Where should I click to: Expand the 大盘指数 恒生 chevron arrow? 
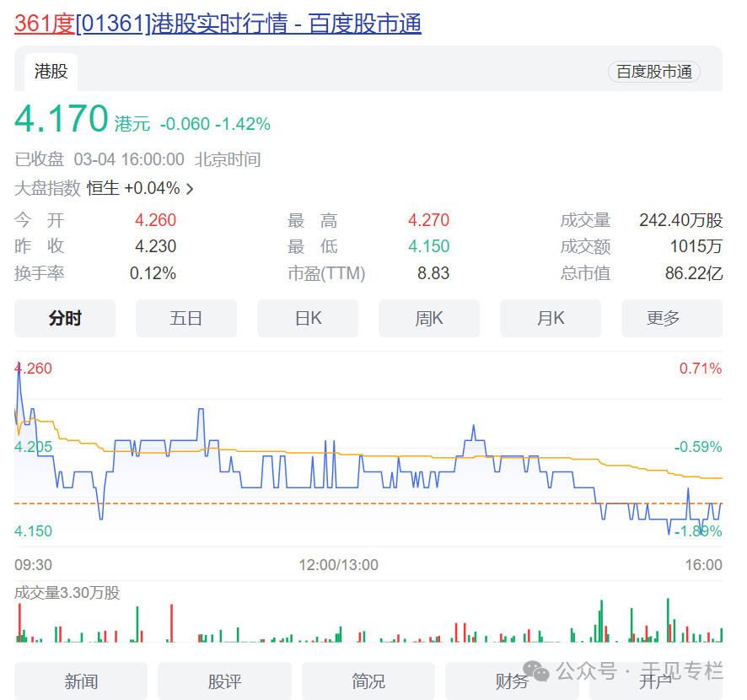click(190, 189)
